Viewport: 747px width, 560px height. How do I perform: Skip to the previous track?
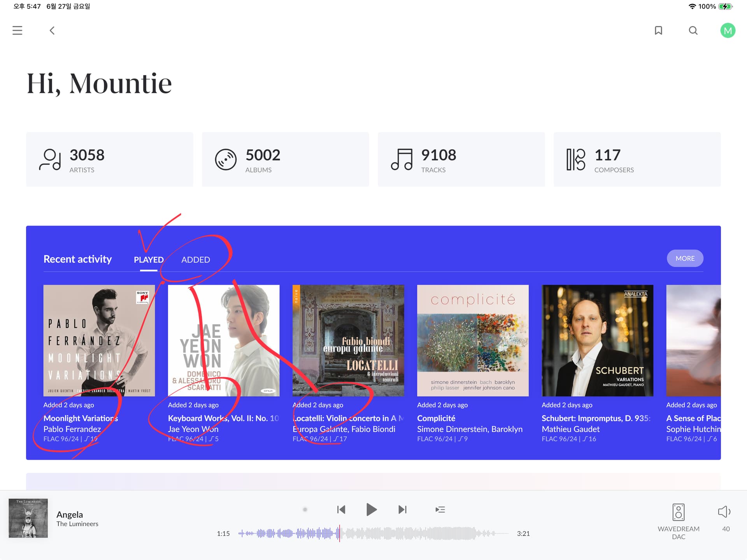[x=341, y=509]
